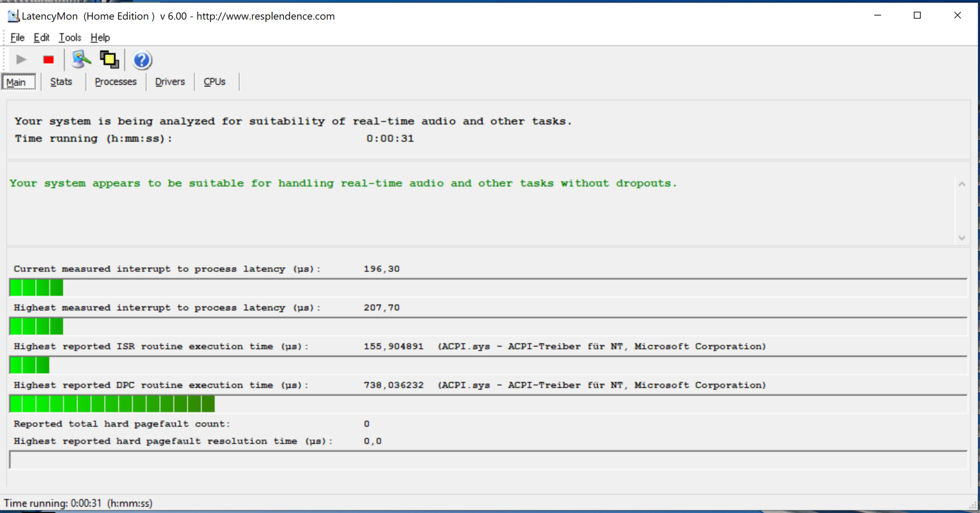This screenshot has height=513, width=980.
Task: Click the overlapping squares window icon
Action: 109,60
